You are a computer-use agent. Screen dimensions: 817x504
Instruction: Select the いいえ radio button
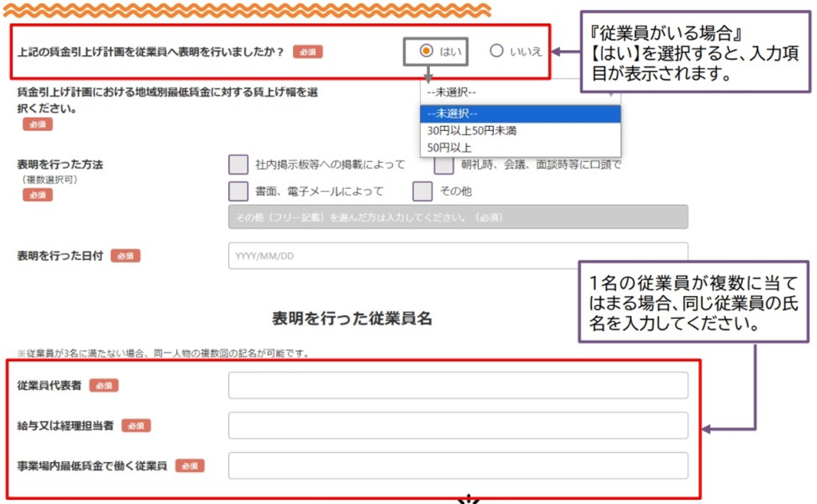coord(497,51)
